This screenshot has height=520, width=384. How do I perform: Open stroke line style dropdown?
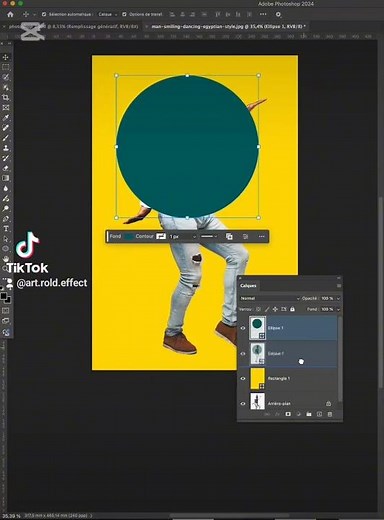tap(209, 236)
